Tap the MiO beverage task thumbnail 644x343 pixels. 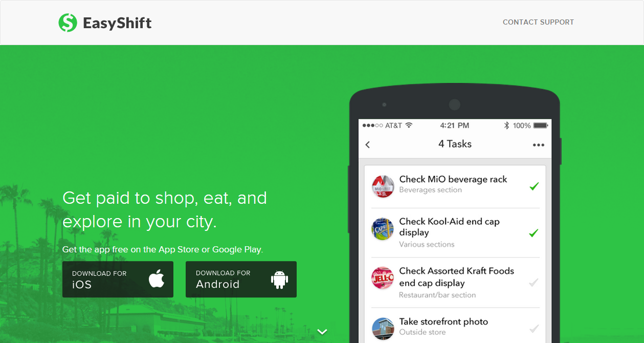click(x=383, y=186)
